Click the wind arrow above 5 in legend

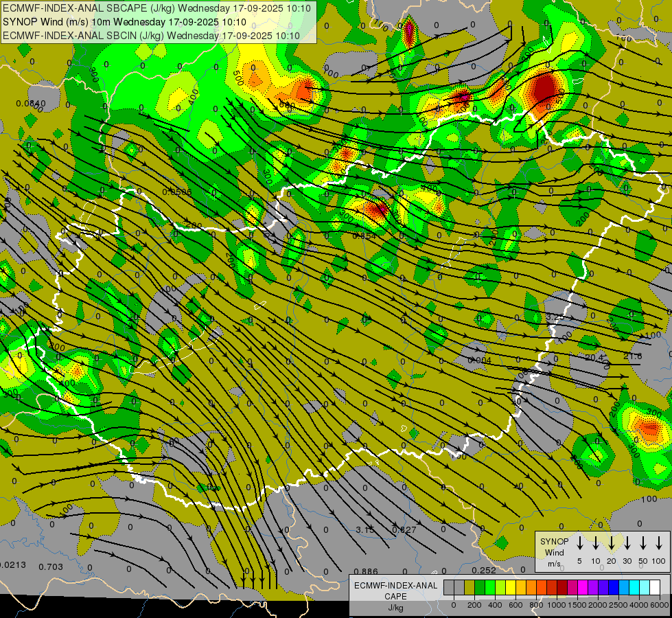pos(579,543)
